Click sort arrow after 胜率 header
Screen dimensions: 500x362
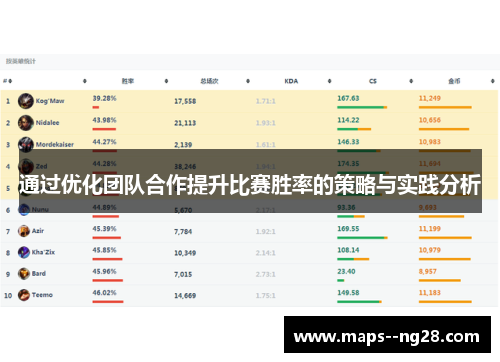166,81
